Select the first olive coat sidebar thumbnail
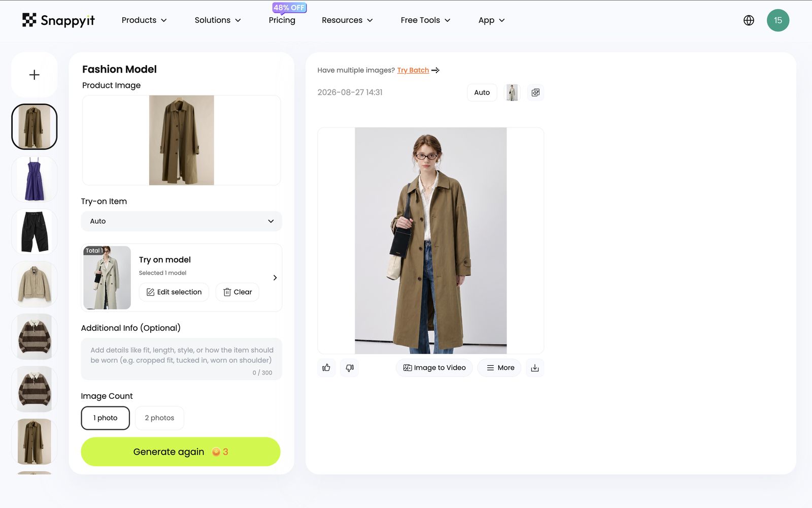Screen dimensions: 812x508 click(34, 126)
